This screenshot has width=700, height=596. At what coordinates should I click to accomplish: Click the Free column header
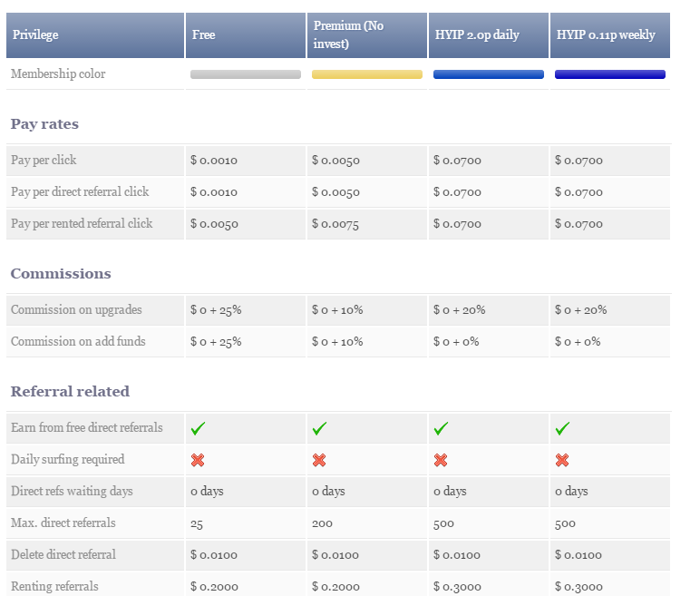[203, 35]
